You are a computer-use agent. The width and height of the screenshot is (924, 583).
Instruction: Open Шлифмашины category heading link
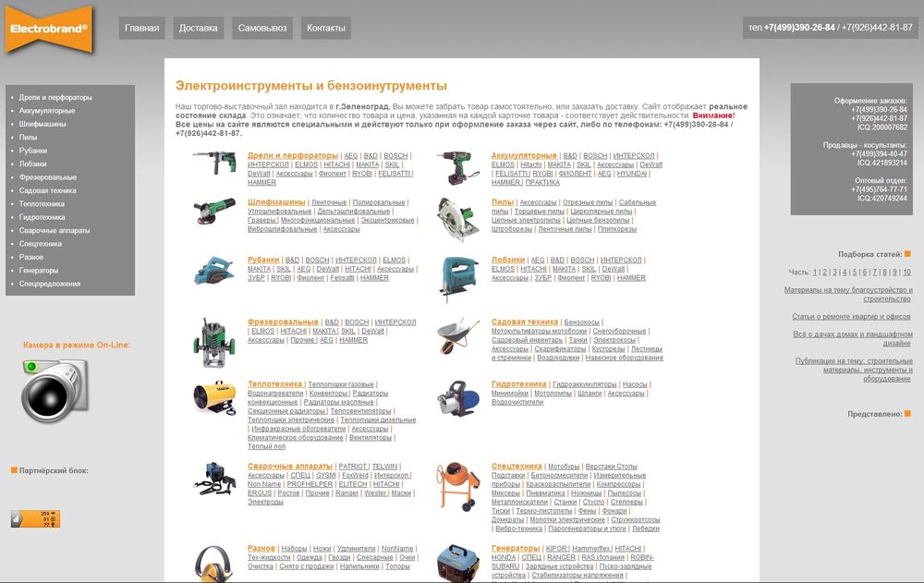[x=276, y=202]
